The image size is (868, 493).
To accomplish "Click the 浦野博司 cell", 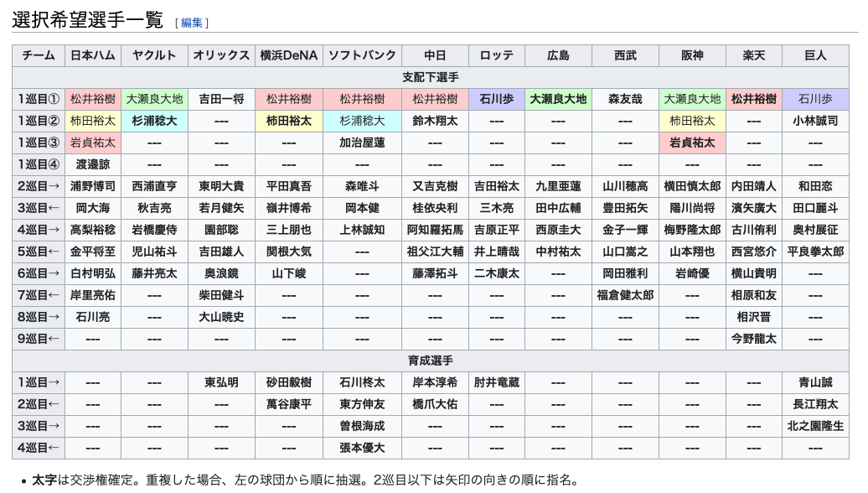I will click(x=93, y=186).
